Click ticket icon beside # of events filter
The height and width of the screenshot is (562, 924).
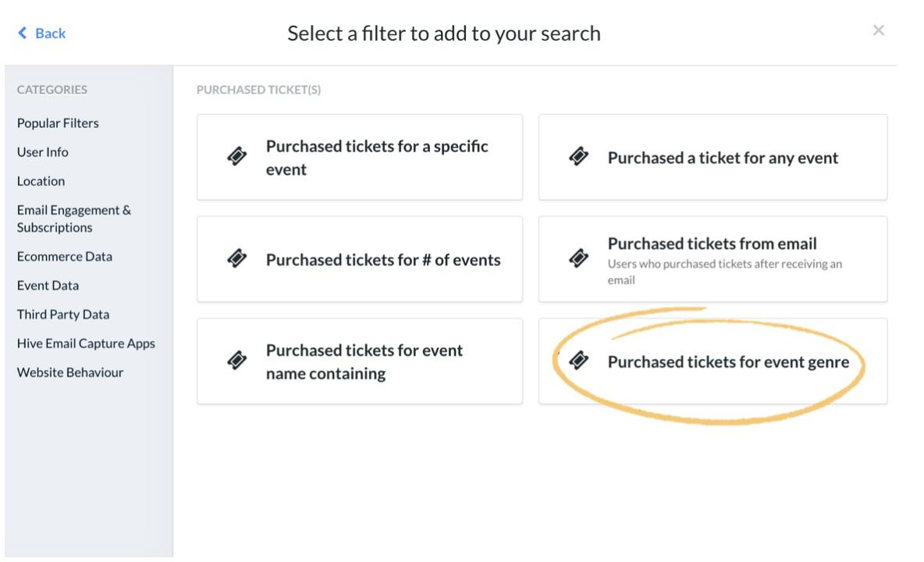(x=237, y=258)
